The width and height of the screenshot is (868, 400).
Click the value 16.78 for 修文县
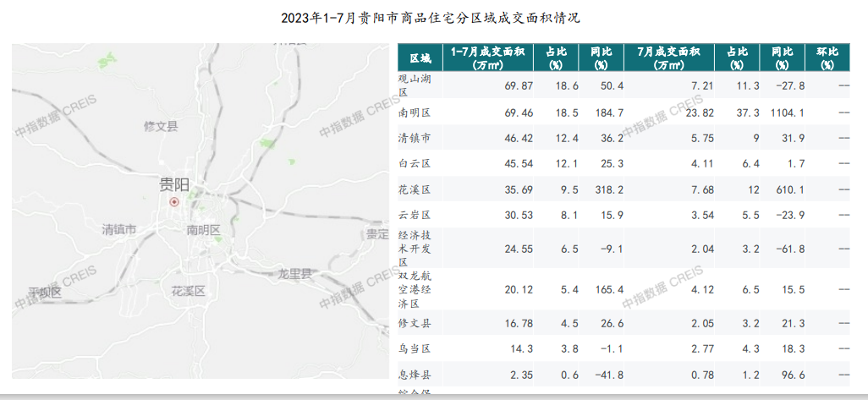(x=519, y=323)
